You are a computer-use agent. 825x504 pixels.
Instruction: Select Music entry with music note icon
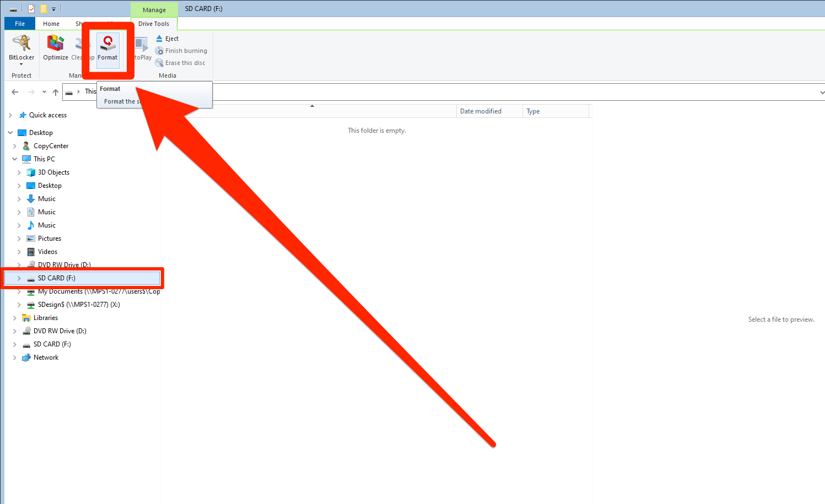point(31,225)
